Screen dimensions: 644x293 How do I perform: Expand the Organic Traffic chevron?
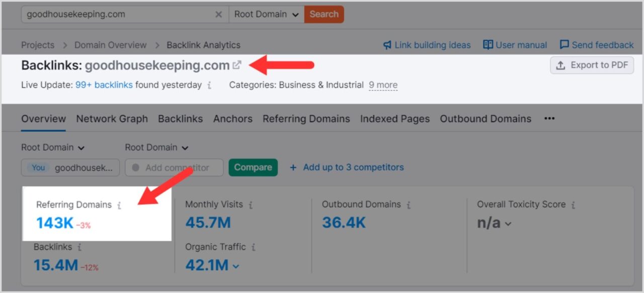[x=236, y=266]
